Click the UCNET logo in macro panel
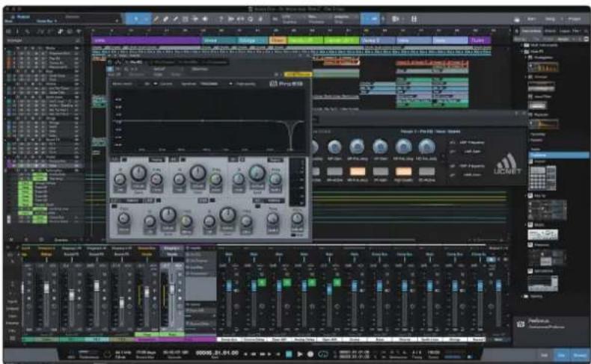 [507, 164]
